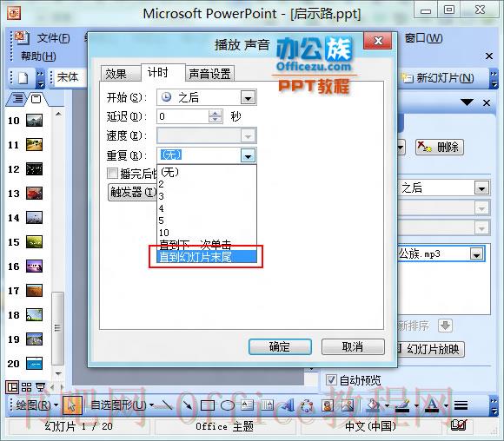Image resolution: width=504 pixels, height=441 pixels.
Task: Open the font color dropdown arrow
Action: click(x=446, y=405)
